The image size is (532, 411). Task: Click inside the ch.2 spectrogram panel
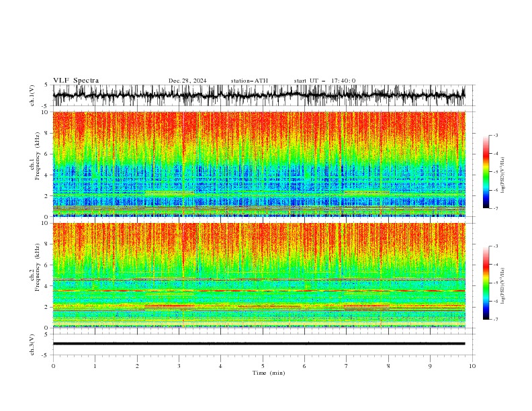(259, 275)
